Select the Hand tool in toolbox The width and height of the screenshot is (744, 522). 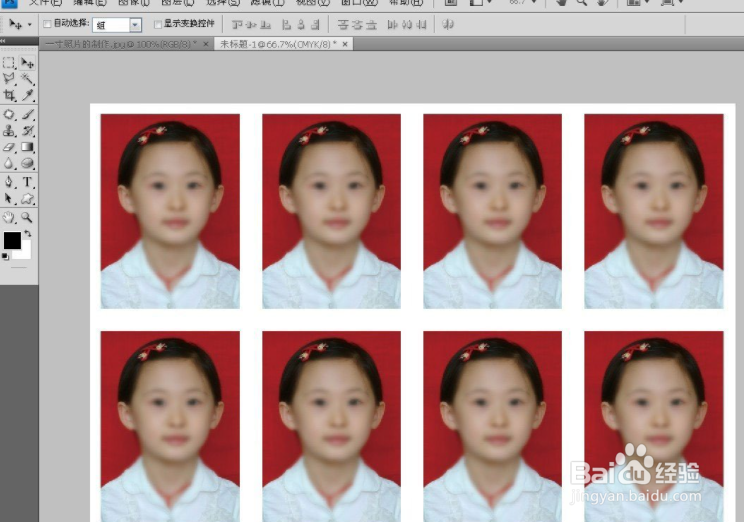coord(9,217)
